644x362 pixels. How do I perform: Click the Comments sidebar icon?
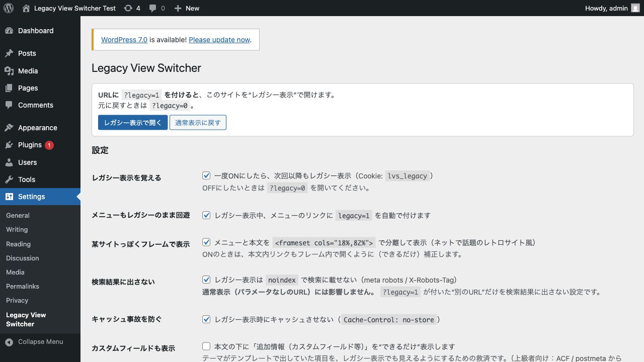[x=9, y=105]
